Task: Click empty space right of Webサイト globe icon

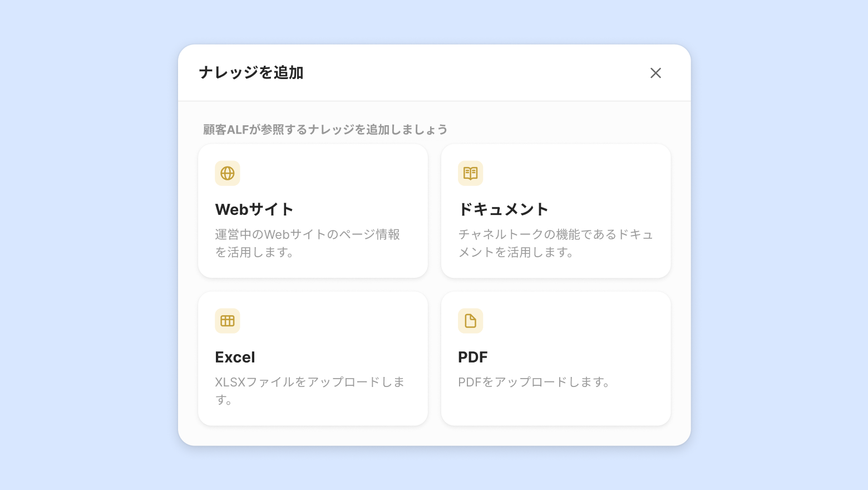Action: pos(334,173)
